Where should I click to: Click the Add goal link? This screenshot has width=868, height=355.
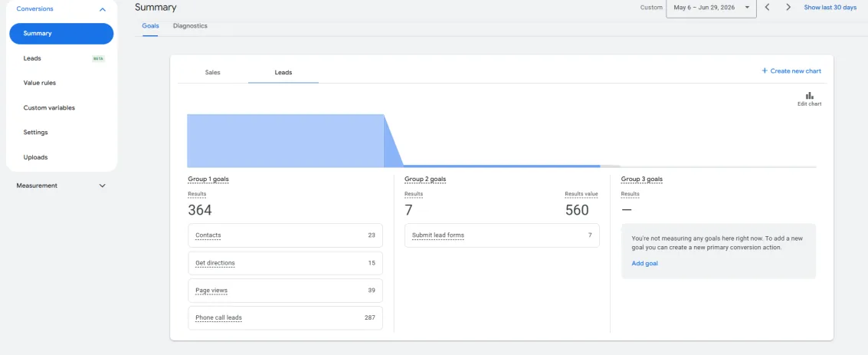pos(644,264)
